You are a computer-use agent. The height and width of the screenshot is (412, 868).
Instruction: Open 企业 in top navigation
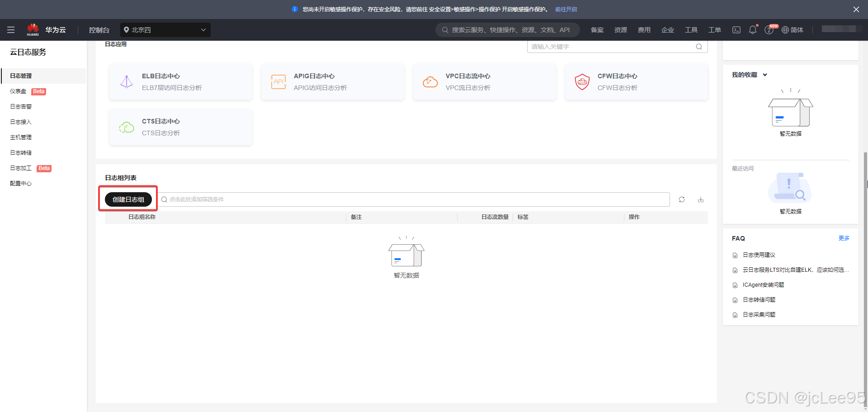click(668, 30)
